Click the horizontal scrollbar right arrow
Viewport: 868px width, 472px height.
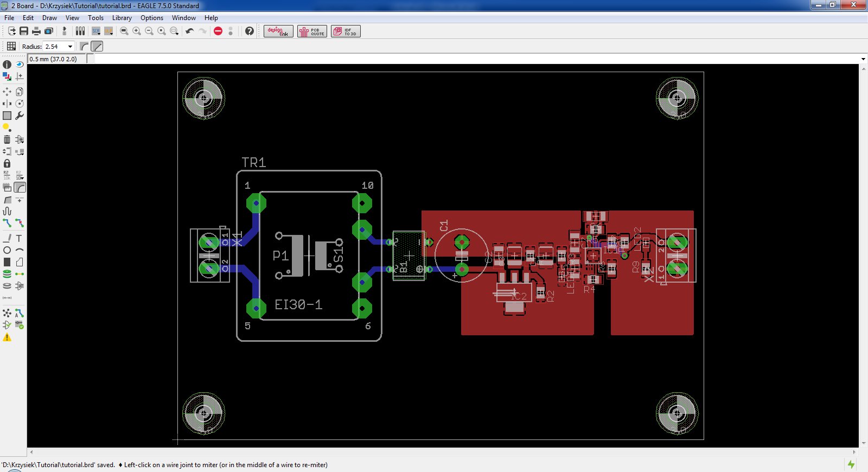pyautogui.click(x=854, y=451)
